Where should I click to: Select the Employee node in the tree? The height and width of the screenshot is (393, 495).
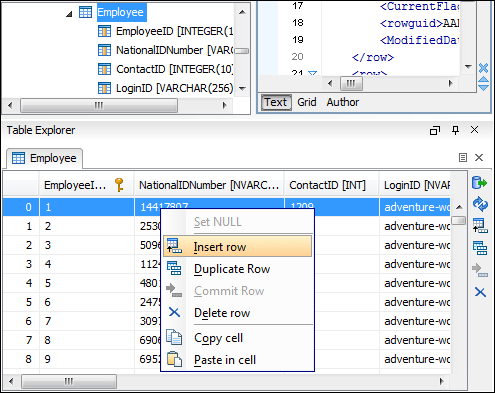(x=121, y=12)
